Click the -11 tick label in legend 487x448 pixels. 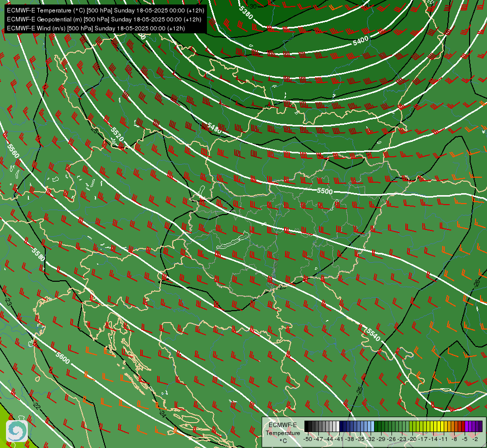[443, 439]
